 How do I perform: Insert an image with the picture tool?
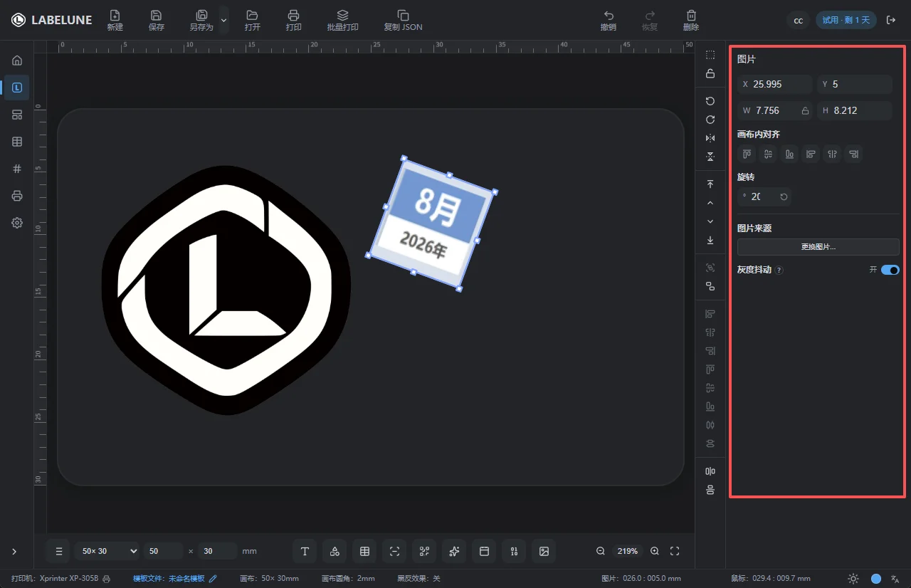(544, 551)
